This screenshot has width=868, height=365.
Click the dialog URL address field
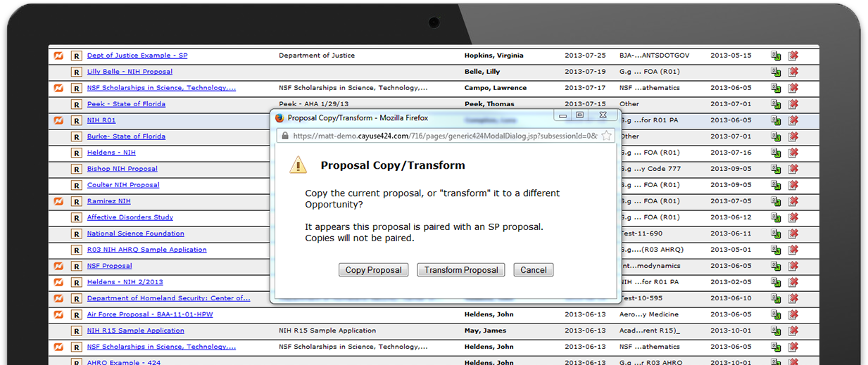445,136
